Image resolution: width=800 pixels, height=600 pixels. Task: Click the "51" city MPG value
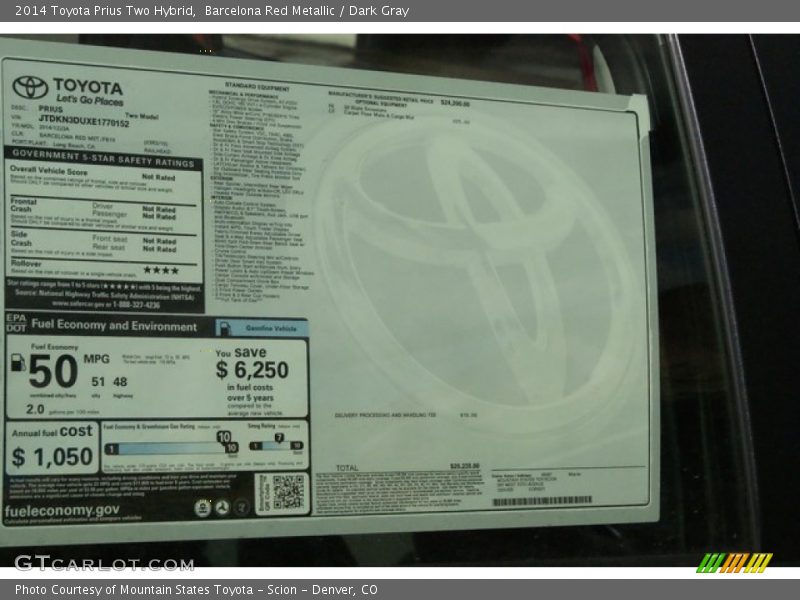98,382
